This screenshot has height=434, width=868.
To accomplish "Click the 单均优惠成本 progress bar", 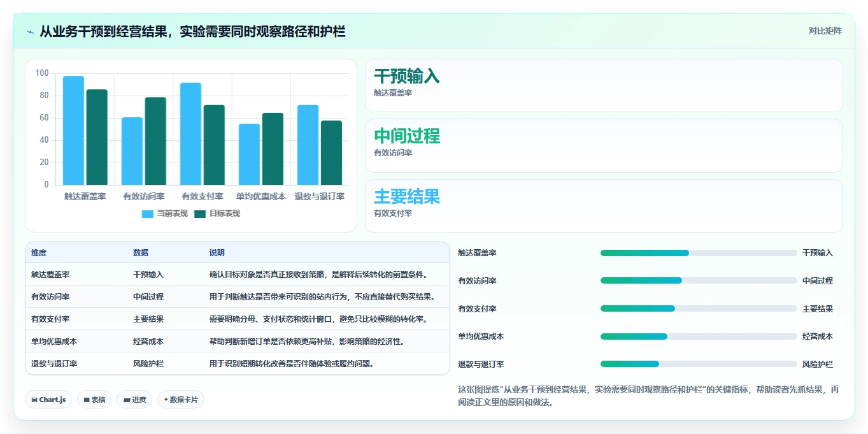I will coord(699,336).
